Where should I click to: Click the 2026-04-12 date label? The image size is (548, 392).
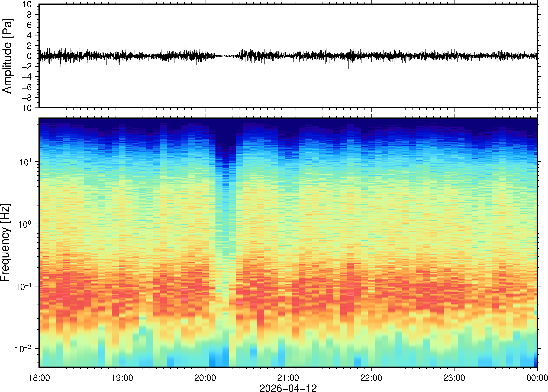pos(288,388)
